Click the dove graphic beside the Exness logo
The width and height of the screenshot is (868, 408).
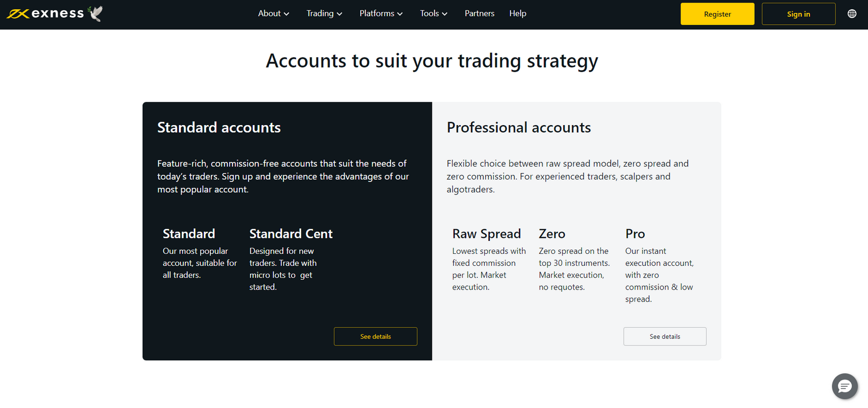coord(94,13)
